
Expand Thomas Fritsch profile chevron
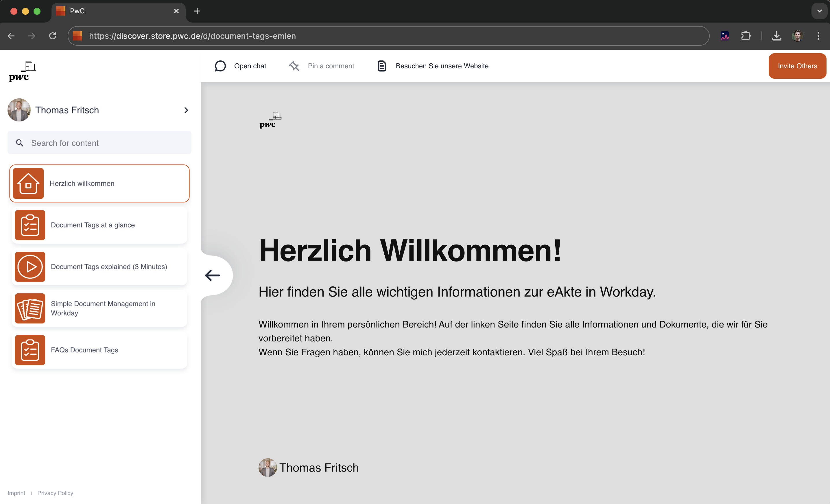pyautogui.click(x=186, y=110)
